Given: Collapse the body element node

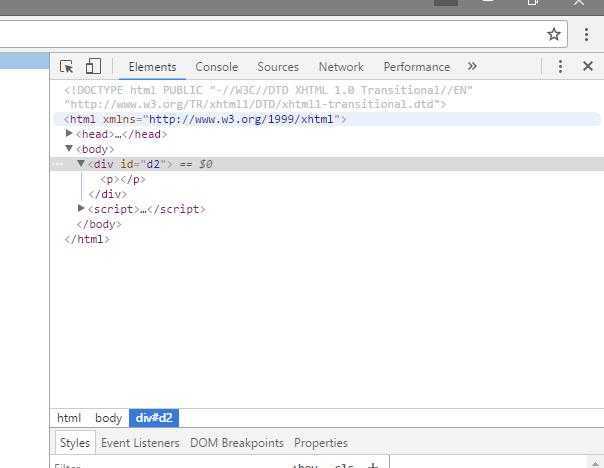Looking at the screenshot, I should 69,148.
